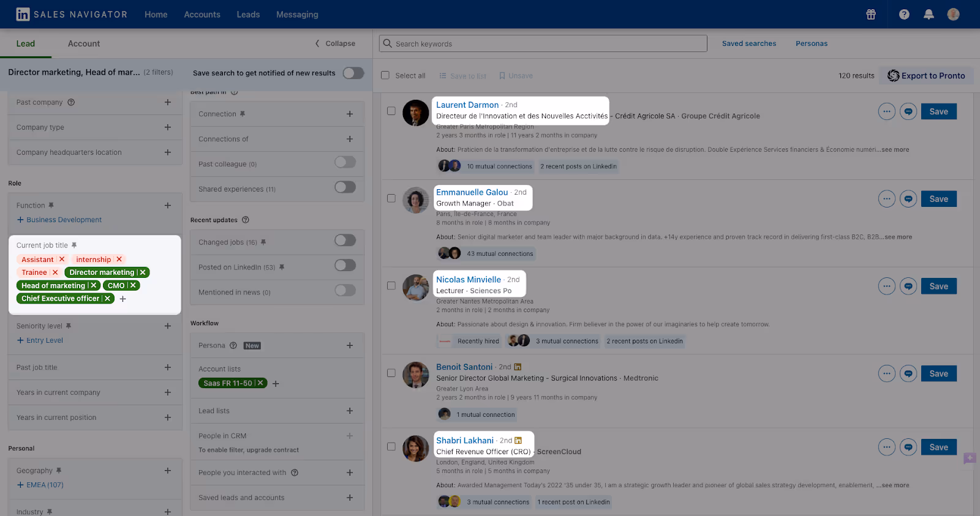980x516 pixels.
Task: Remove the Trainee job title exclusion
Action: point(55,272)
